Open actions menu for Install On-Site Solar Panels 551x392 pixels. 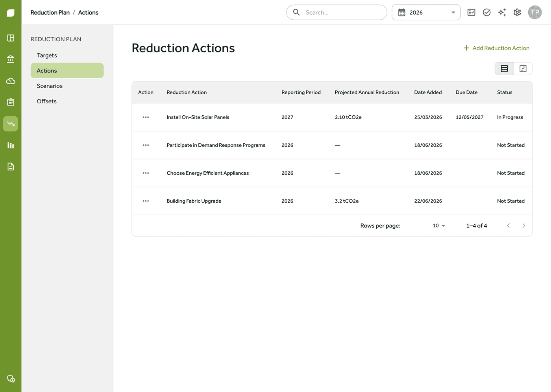click(146, 117)
